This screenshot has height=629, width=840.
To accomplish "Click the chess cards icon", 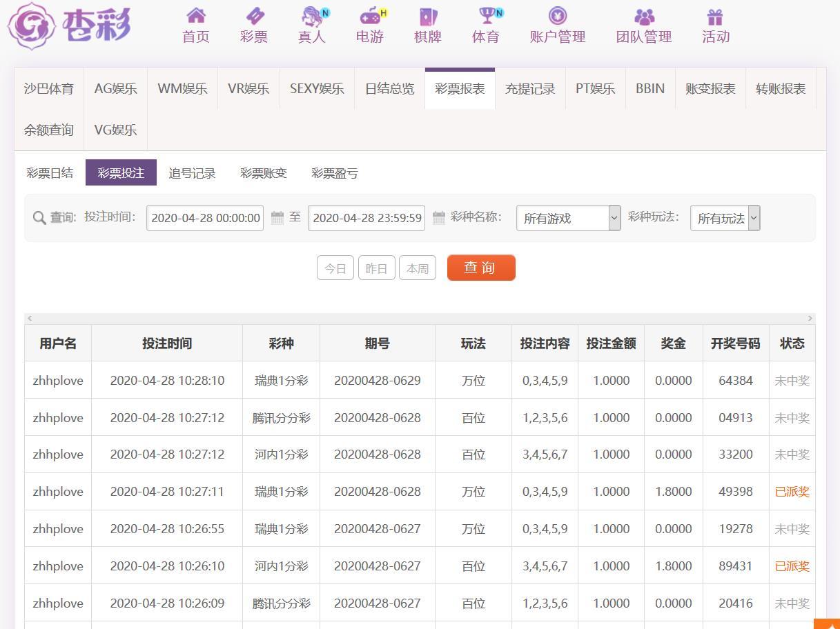I will pyautogui.click(x=428, y=16).
